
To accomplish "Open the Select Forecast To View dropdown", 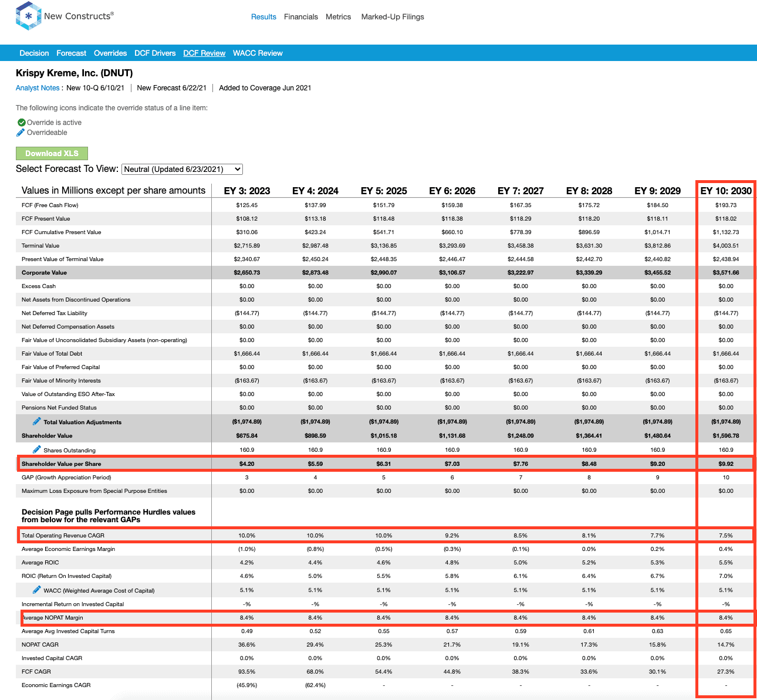I will click(183, 169).
